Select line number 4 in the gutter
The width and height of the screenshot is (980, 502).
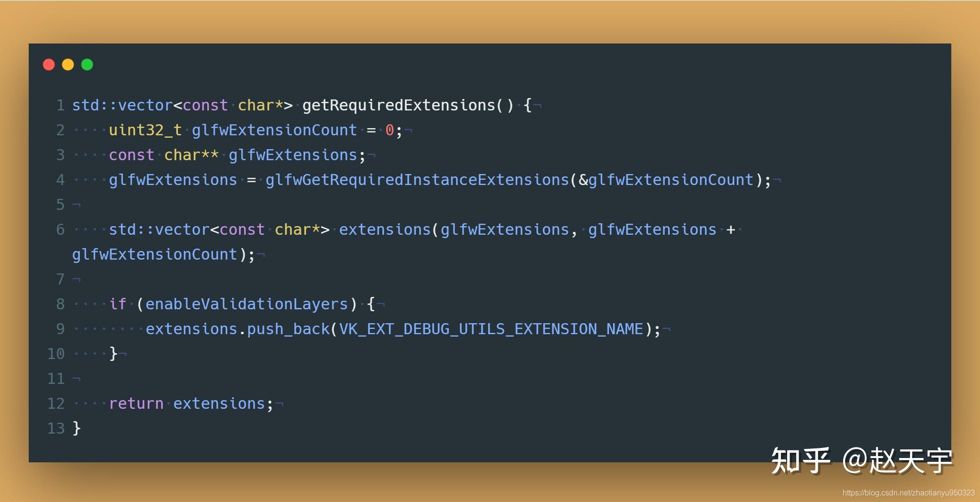[60, 180]
